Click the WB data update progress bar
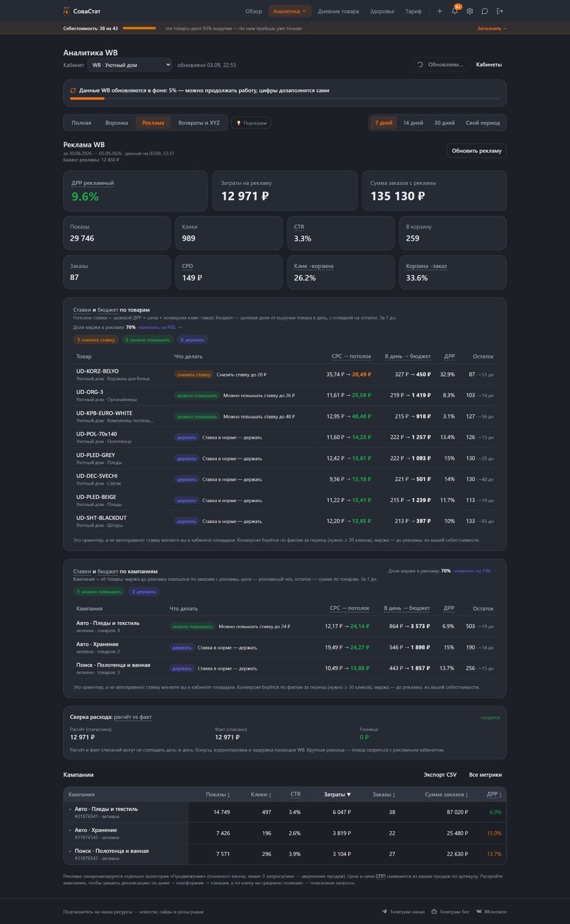Screen dimensions: 570x924 (x=285, y=98)
